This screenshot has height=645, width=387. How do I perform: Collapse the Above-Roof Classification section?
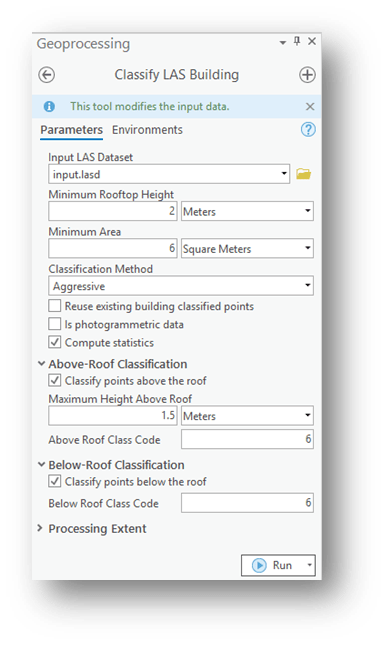(41, 364)
